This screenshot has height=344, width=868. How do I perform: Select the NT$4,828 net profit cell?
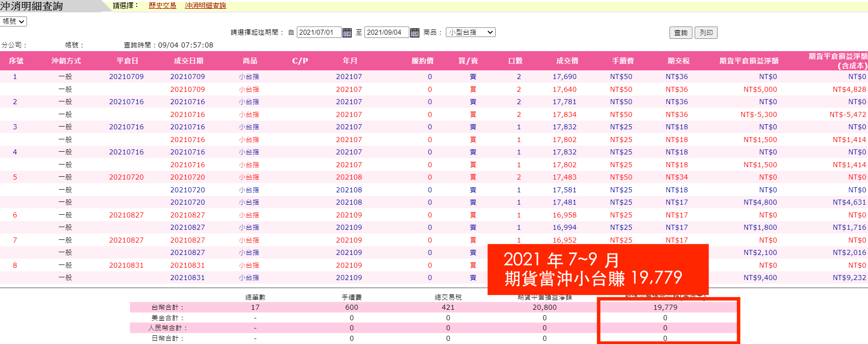849,90
